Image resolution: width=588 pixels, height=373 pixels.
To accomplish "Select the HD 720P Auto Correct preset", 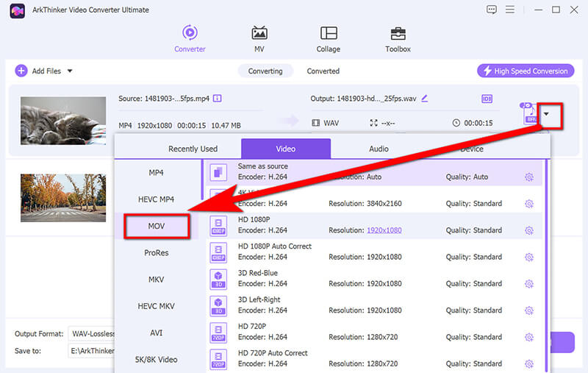I will point(374,360).
